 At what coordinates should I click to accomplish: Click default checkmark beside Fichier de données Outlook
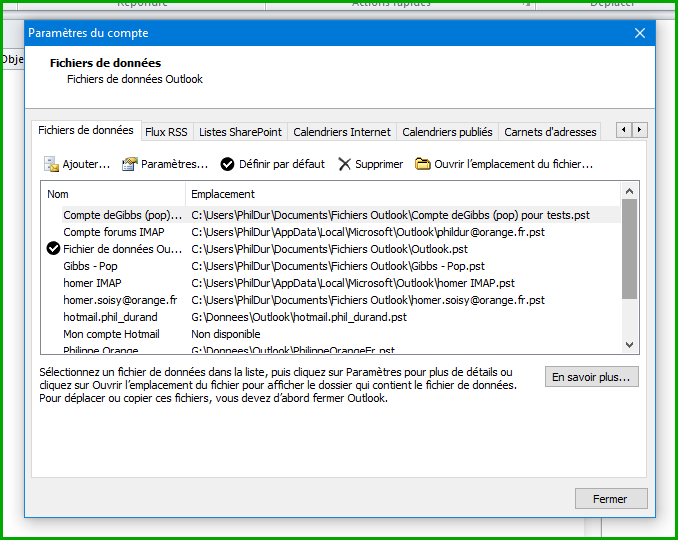(53, 249)
